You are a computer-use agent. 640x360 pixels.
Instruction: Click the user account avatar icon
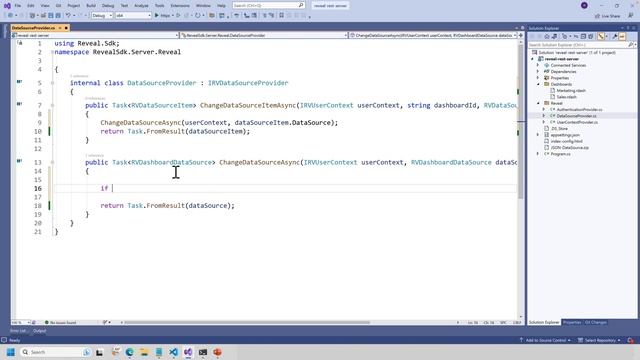(x=584, y=5)
